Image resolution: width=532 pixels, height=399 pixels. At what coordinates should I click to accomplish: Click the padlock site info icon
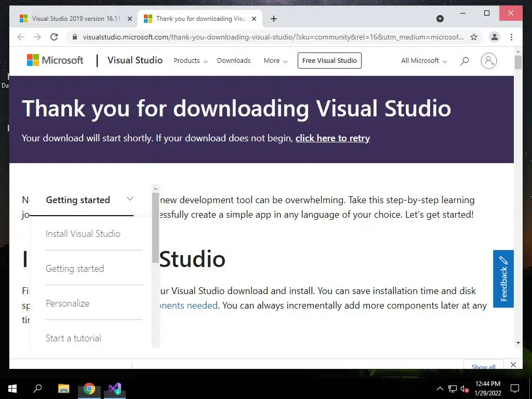[x=75, y=37]
